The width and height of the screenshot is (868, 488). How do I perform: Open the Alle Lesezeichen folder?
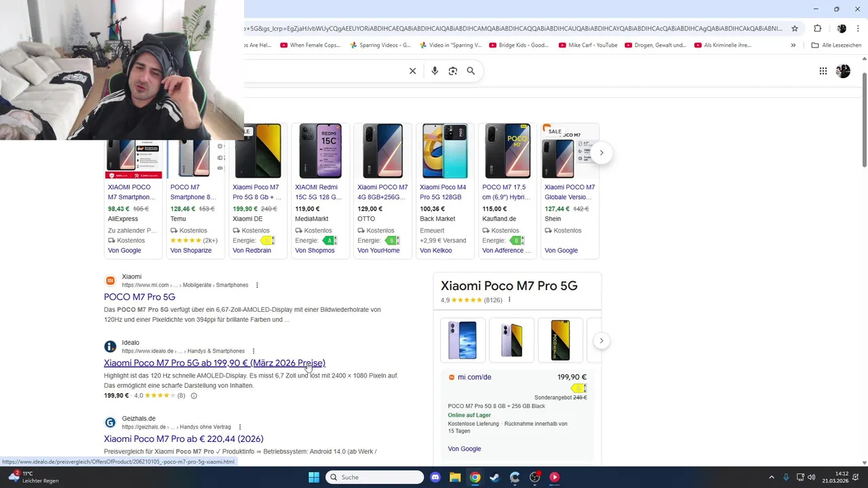click(836, 45)
